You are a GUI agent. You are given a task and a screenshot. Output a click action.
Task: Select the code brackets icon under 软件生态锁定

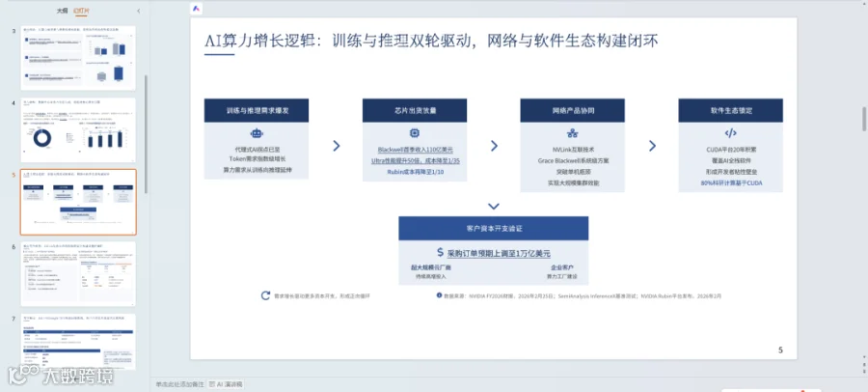(x=730, y=133)
